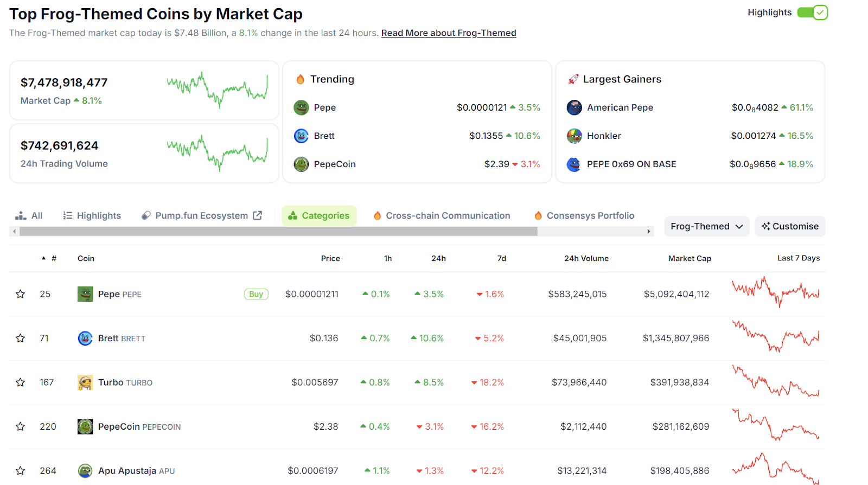Click Brett name in Trending card
The height and width of the screenshot is (485, 868).
(x=324, y=136)
